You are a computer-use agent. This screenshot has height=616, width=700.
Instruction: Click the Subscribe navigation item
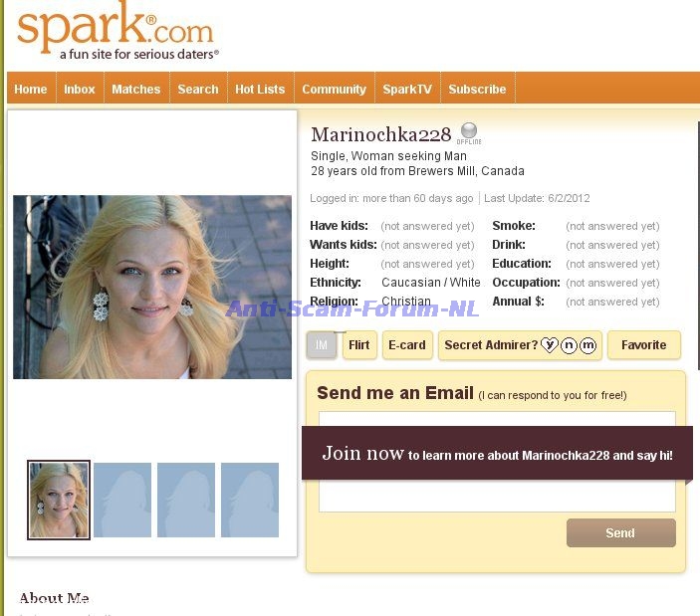coord(477,89)
